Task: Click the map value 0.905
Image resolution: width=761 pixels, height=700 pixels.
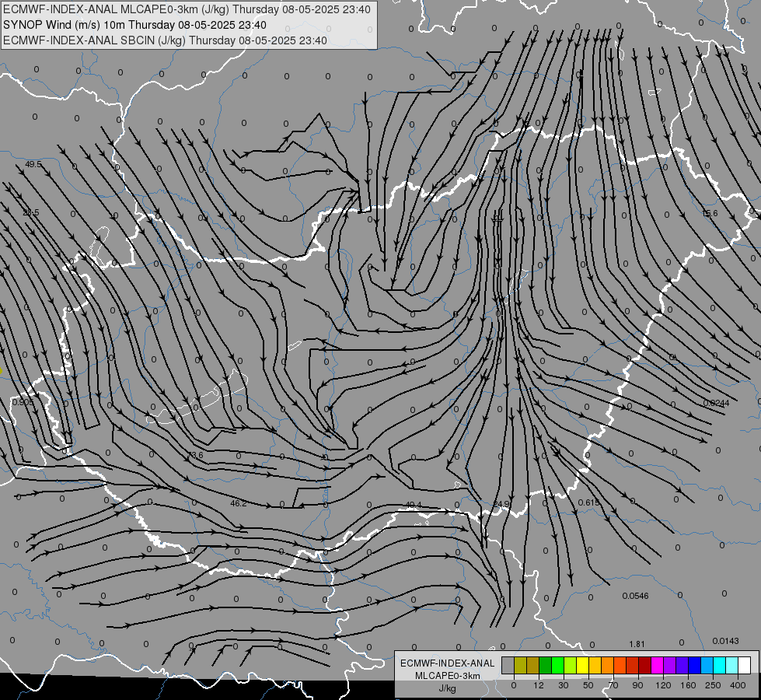Action: [x=23, y=402]
